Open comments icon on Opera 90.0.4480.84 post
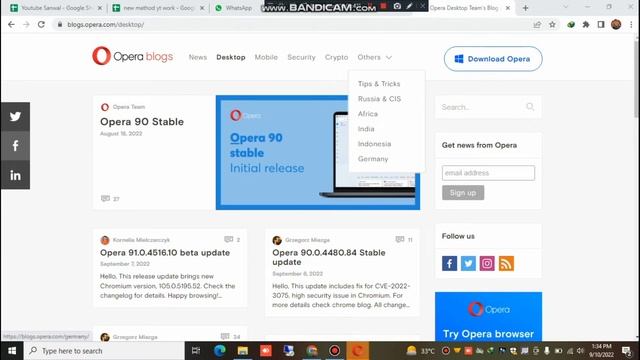The height and width of the screenshot is (360, 640). (x=400, y=239)
